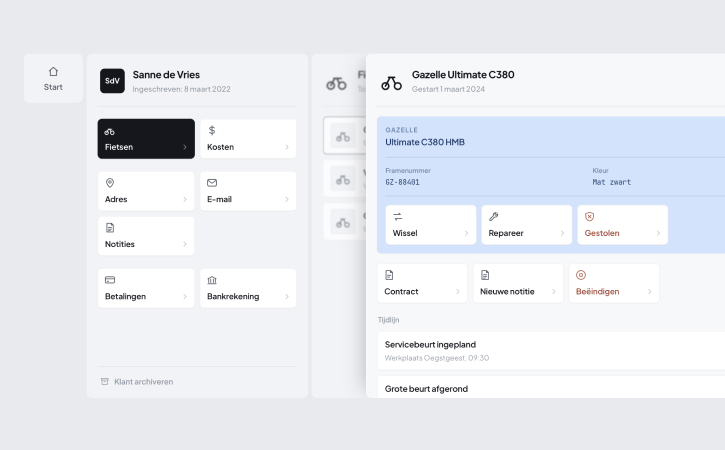
Task: Report bike as Gestolen
Action: click(x=622, y=225)
